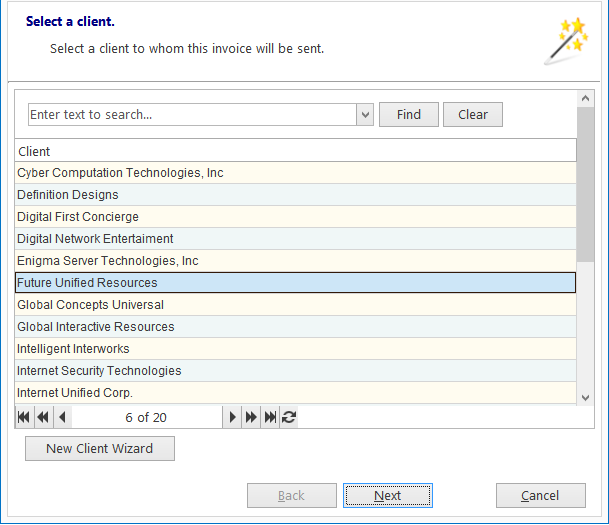The width and height of the screenshot is (609, 525).
Task: Click the Find button
Action: 409,115
